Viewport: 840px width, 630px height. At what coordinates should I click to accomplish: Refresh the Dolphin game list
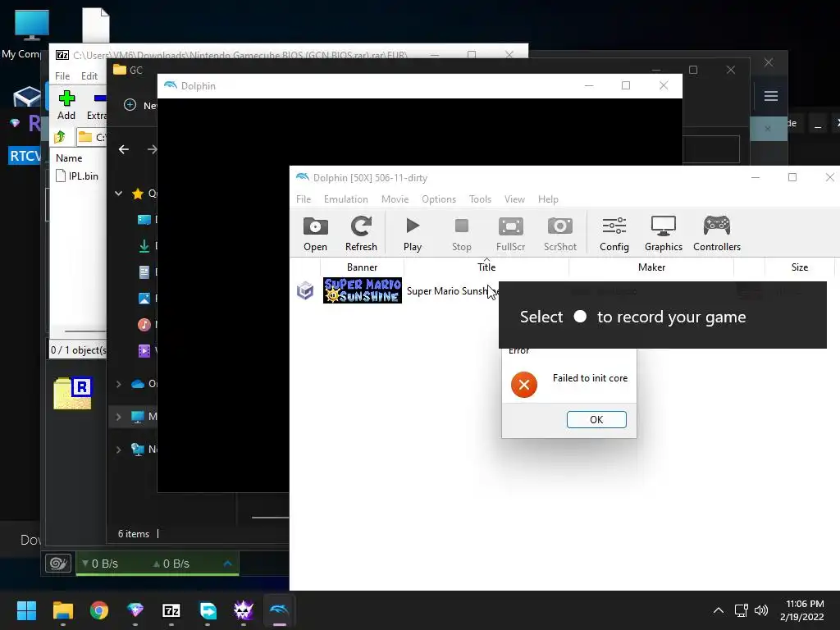coord(361,234)
